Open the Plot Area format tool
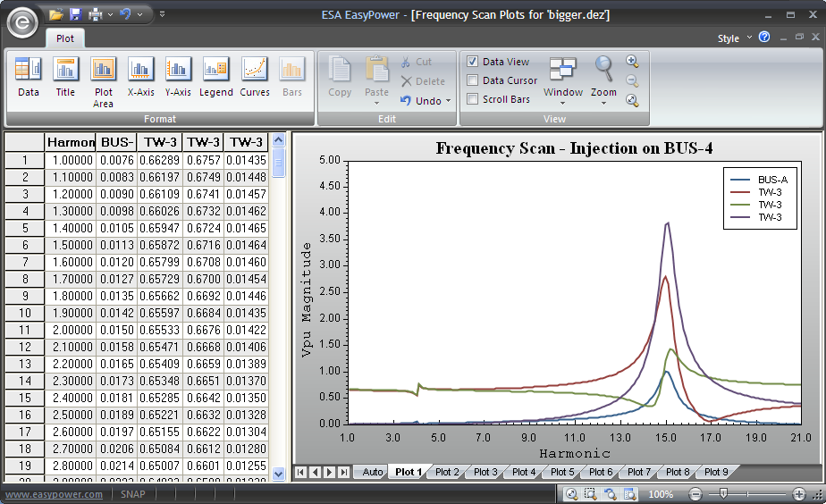The image size is (826, 504). (x=104, y=83)
